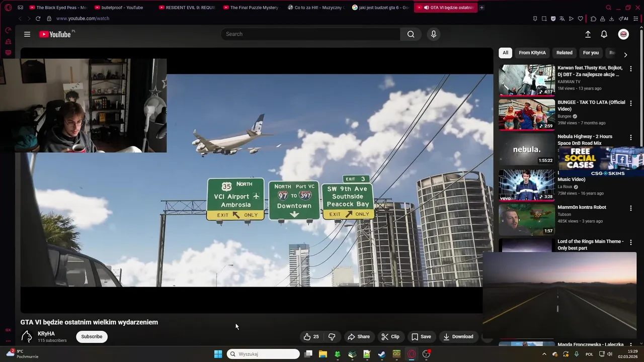Open more options for Nebula Highway video
The height and width of the screenshot is (362, 644).
click(631, 137)
